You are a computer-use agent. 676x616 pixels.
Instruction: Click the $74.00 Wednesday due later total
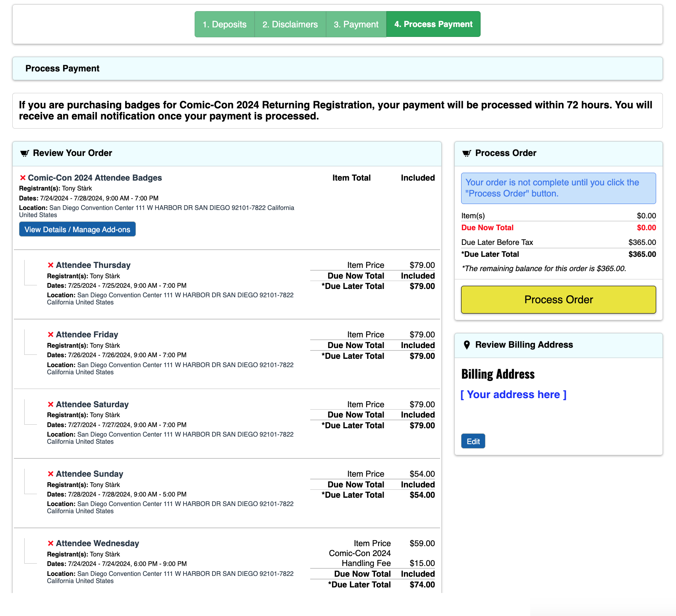[x=422, y=585]
